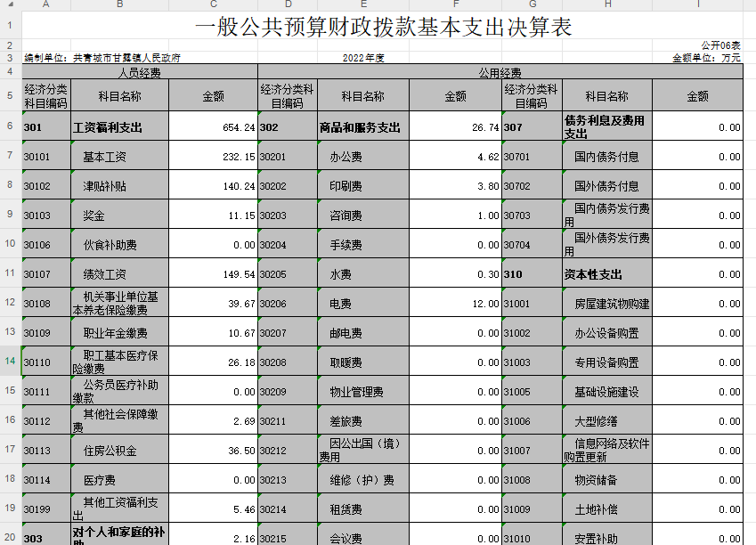756x545 pixels.
Task: Select column C header
Action: [x=213, y=4]
